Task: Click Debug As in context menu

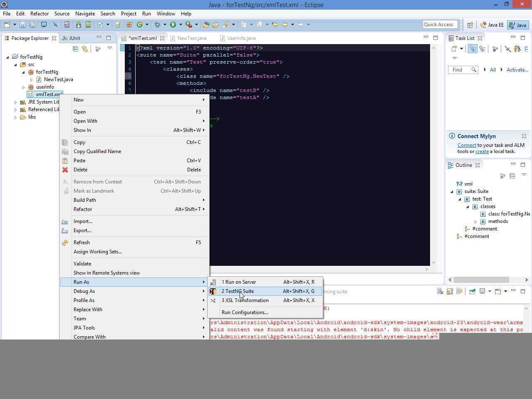Action: (134, 291)
